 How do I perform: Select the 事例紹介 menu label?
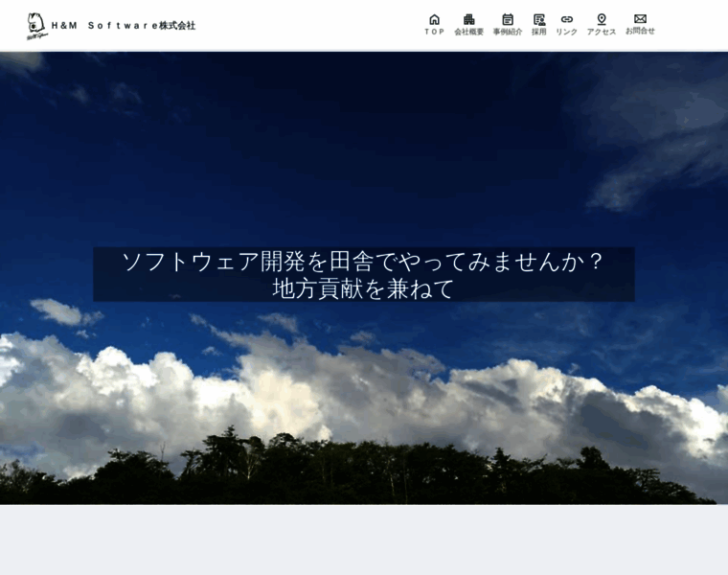[x=508, y=32]
